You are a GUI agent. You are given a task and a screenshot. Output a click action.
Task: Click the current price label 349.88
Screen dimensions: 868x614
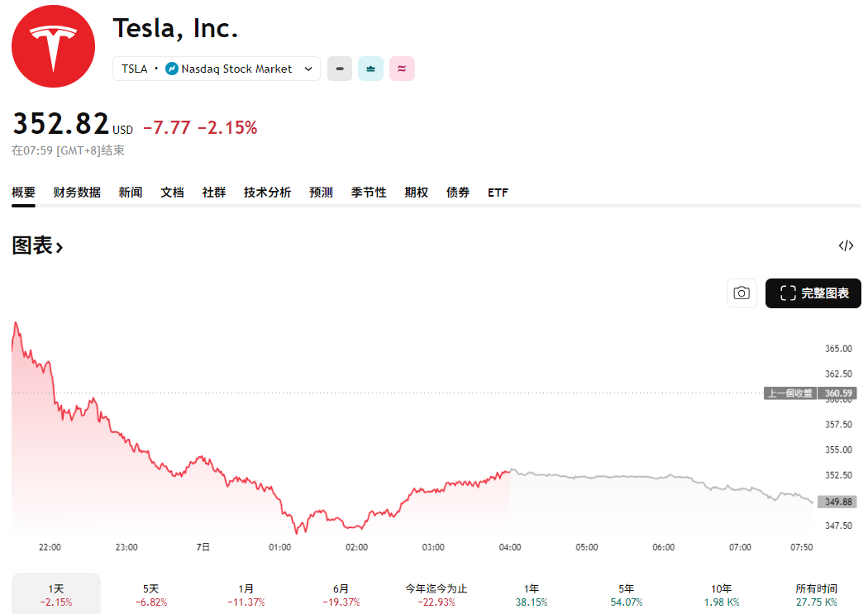click(837, 502)
